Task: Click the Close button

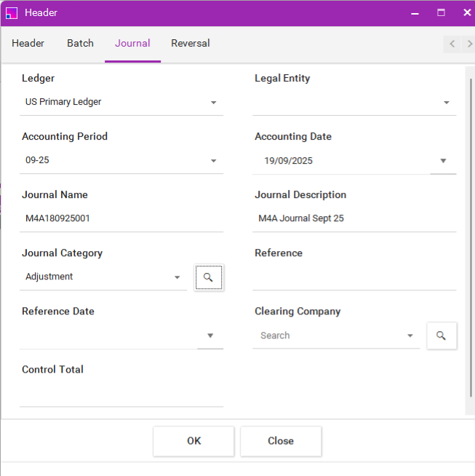Action: [x=281, y=441]
